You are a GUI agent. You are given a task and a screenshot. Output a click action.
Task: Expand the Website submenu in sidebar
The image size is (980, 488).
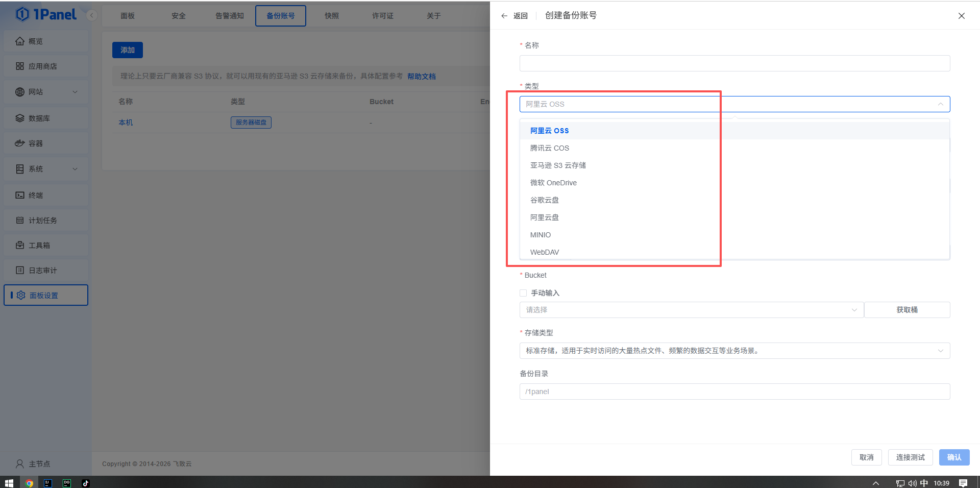click(x=75, y=92)
